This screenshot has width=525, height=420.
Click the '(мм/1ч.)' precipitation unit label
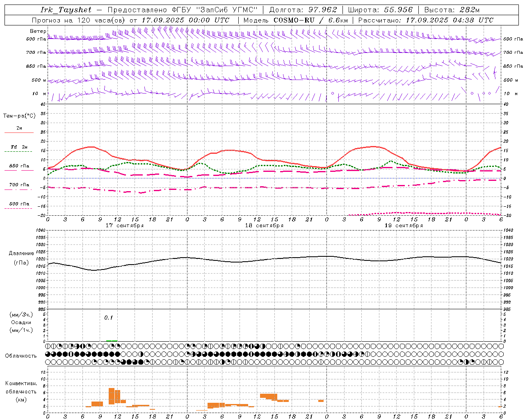click(x=21, y=330)
